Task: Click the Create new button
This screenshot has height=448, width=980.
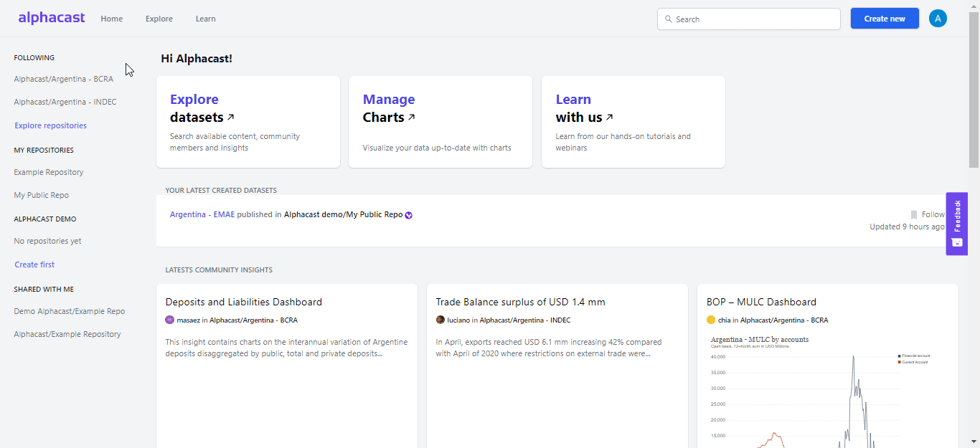Action: 885,19
